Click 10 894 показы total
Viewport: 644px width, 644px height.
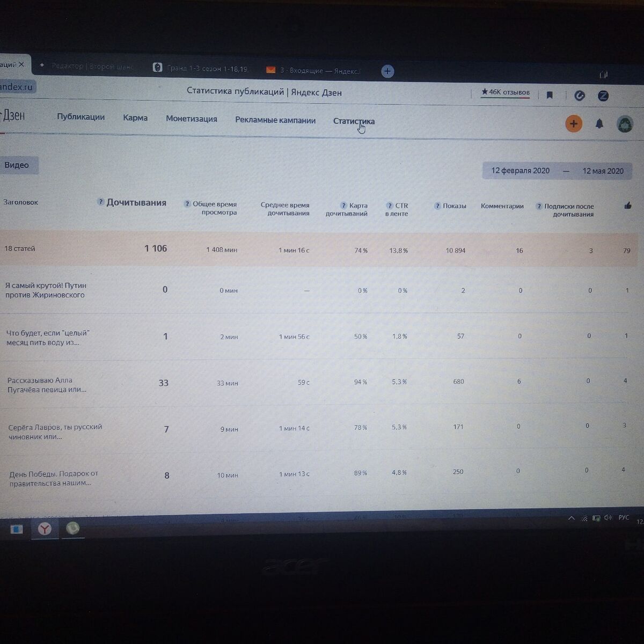click(x=455, y=251)
